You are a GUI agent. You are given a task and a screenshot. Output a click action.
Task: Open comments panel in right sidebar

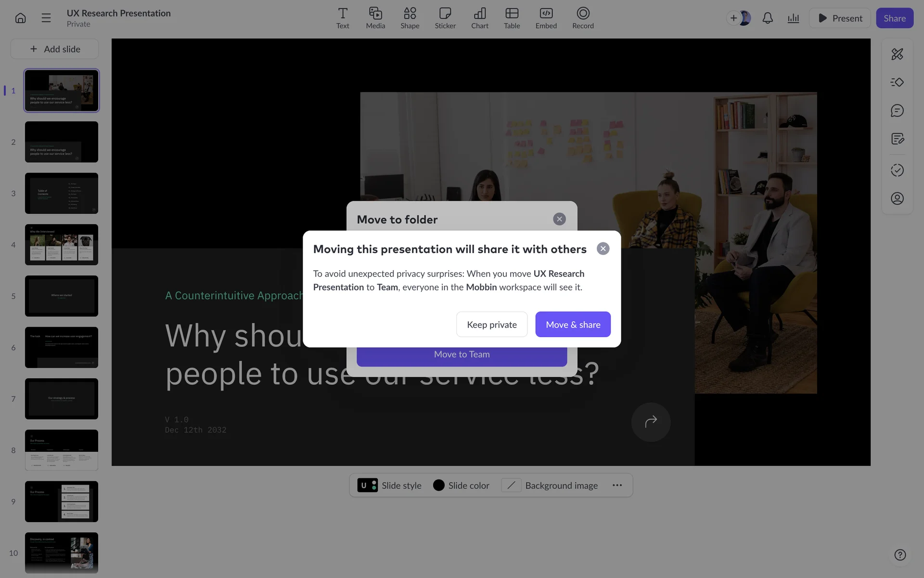tap(897, 111)
